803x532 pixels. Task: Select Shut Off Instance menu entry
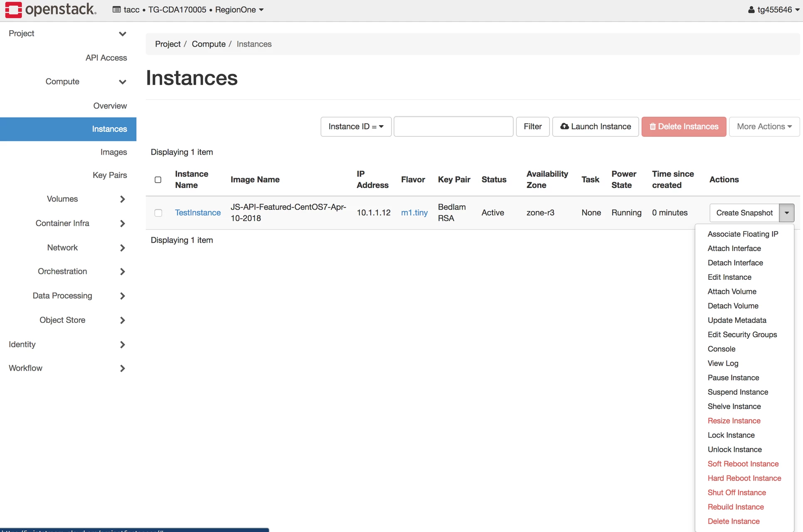[736, 493]
